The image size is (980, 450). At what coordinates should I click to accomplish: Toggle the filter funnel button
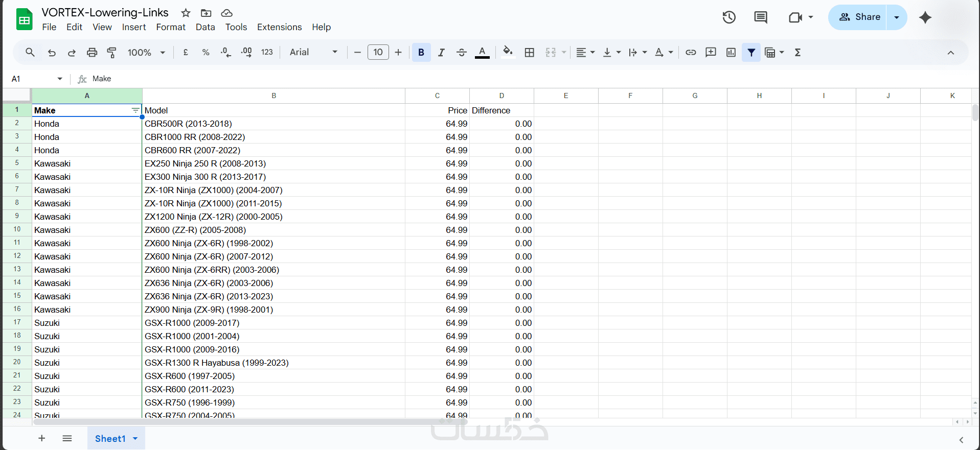pos(751,52)
